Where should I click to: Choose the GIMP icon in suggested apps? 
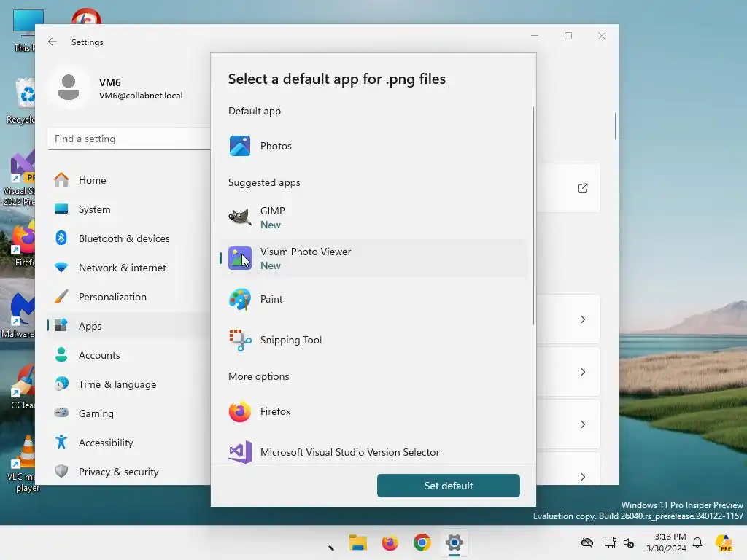tap(239, 217)
